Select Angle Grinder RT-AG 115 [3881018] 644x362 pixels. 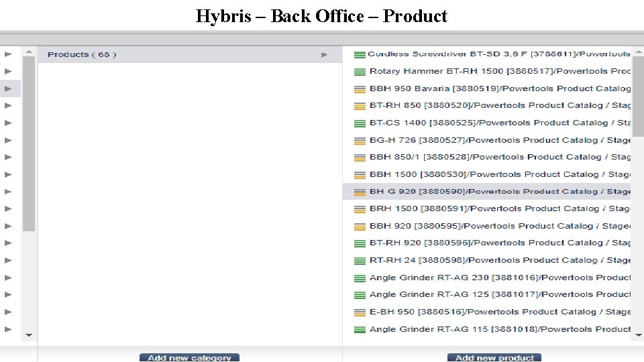point(487,329)
